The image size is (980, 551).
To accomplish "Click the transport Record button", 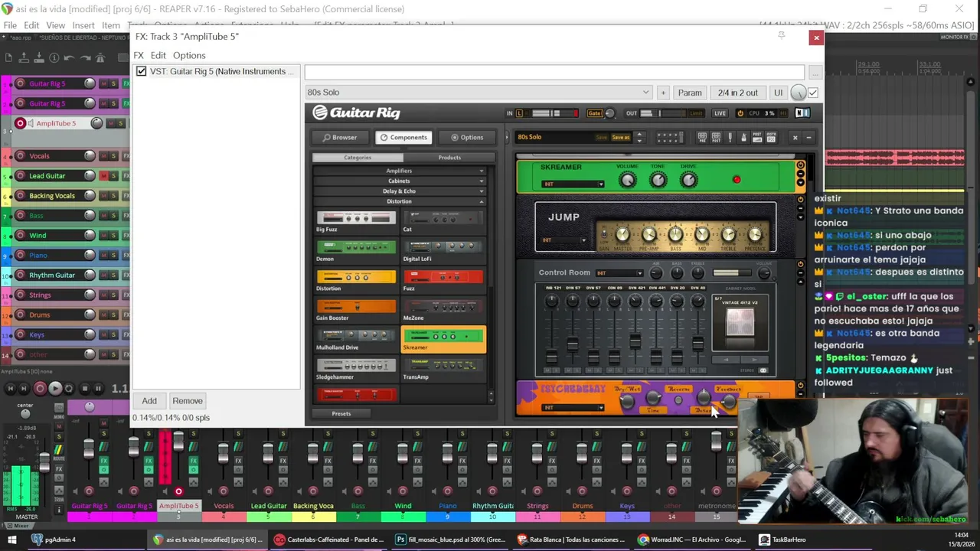I will point(40,389).
